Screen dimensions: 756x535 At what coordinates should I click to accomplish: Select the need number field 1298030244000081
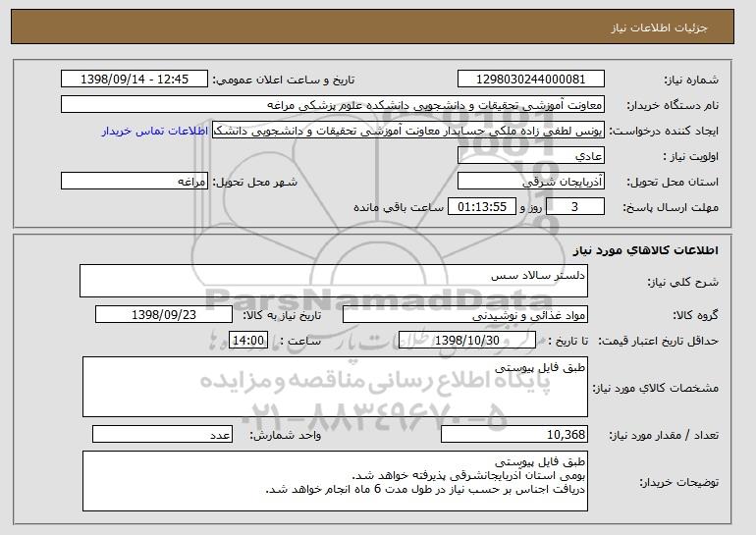(x=531, y=80)
